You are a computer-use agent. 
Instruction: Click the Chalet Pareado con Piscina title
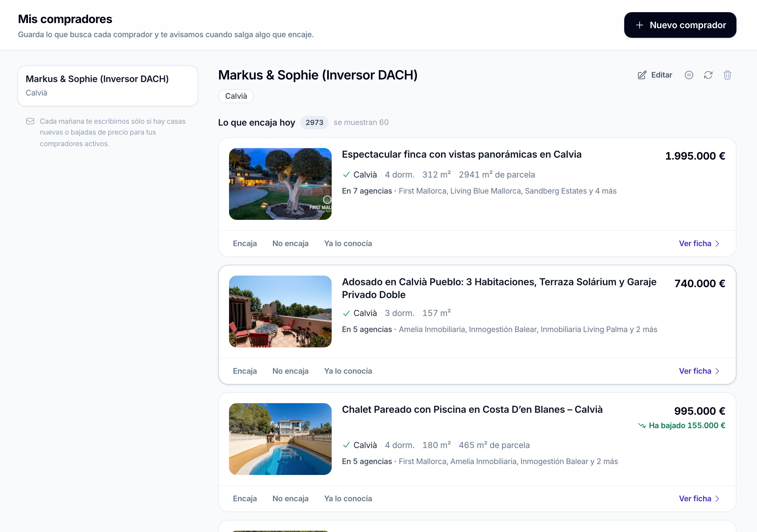[472, 409]
